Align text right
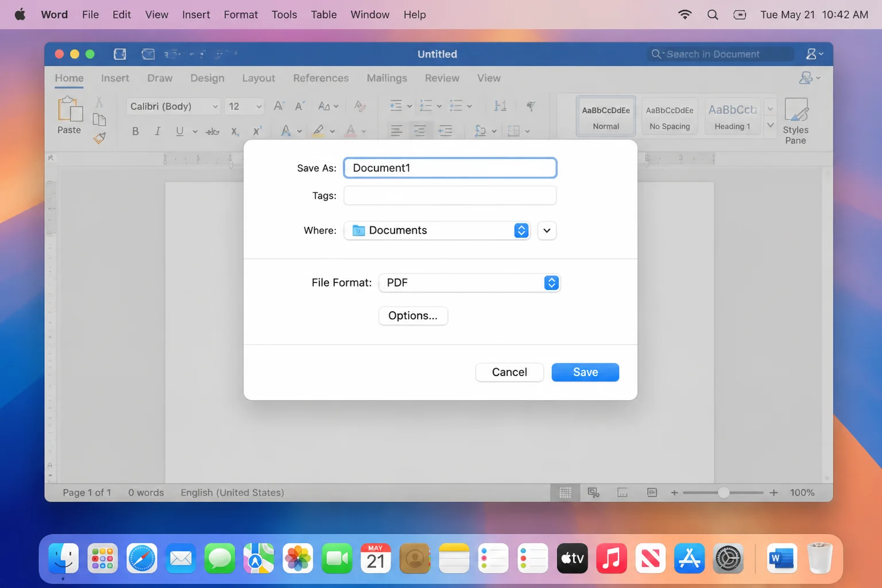This screenshot has height=588, width=882. (x=445, y=131)
